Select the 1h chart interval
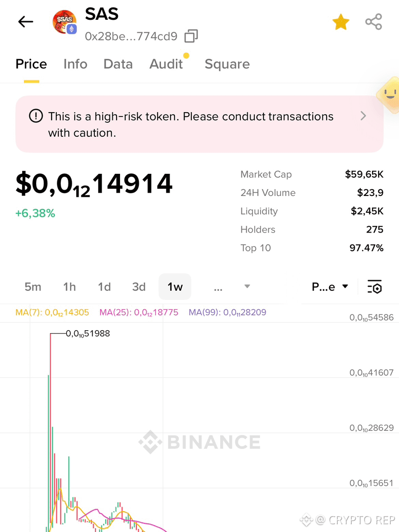The height and width of the screenshot is (532, 399). click(69, 286)
